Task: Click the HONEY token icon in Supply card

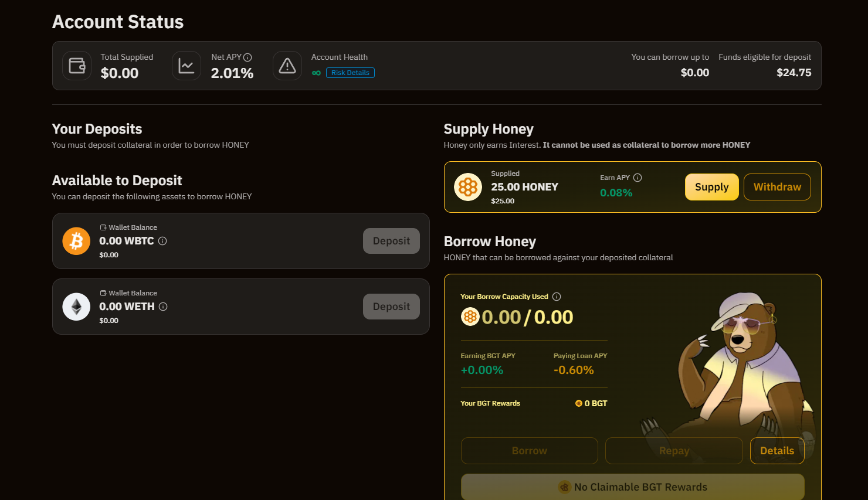Action: pos(467,187)
